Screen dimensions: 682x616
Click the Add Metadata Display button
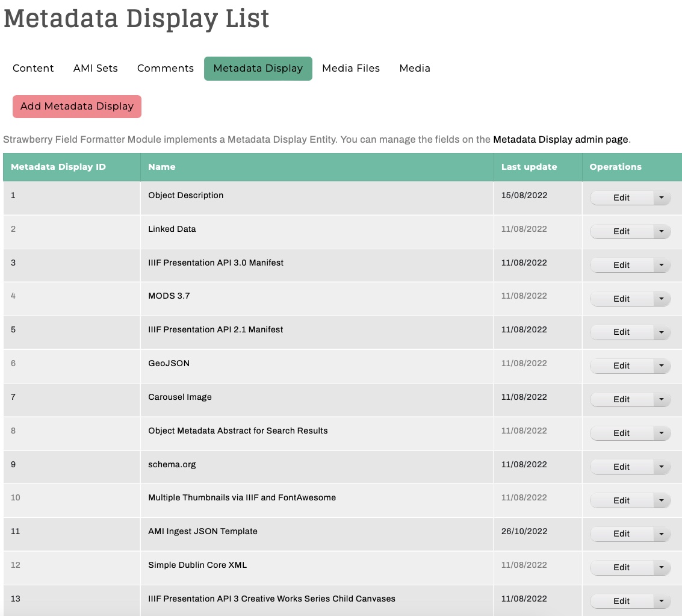77,107
